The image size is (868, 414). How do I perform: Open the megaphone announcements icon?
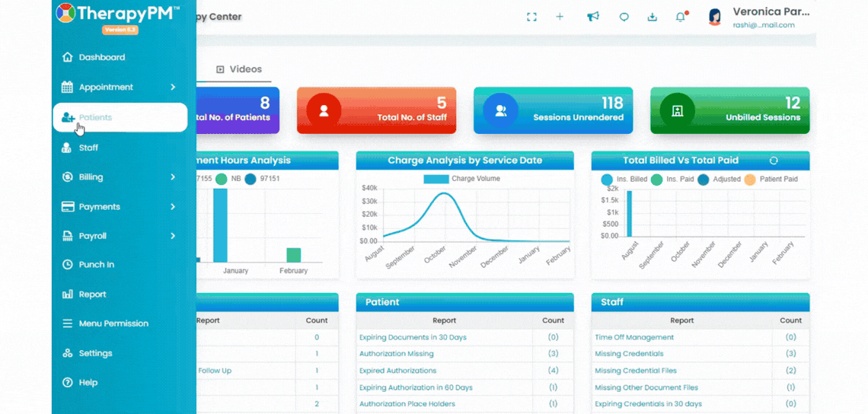pos(593,17)
